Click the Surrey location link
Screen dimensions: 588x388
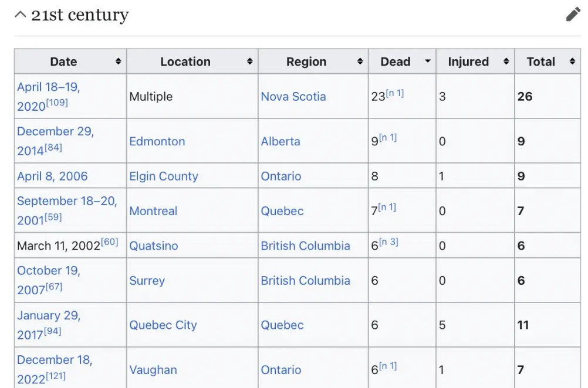coord(147,281)
